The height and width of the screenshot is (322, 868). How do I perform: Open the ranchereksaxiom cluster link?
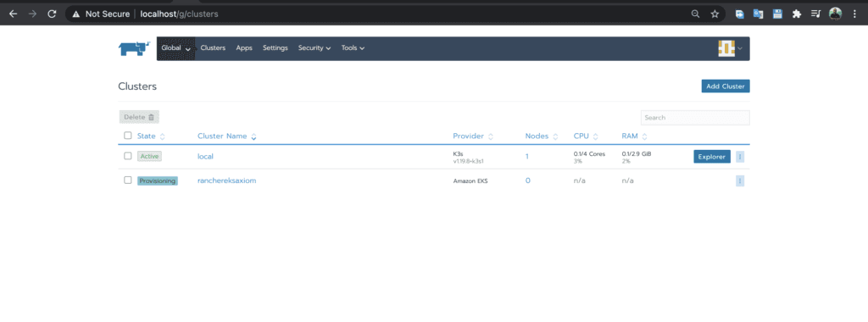(227, 180)
